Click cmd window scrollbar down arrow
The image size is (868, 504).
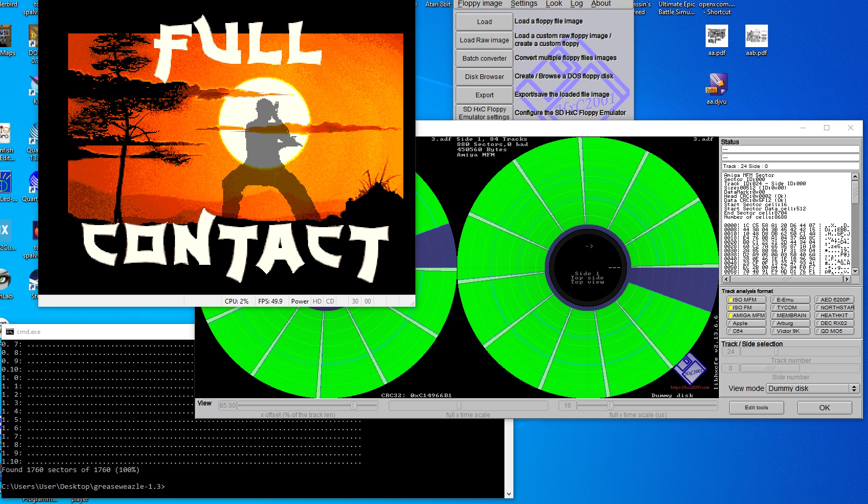[509, 494]
